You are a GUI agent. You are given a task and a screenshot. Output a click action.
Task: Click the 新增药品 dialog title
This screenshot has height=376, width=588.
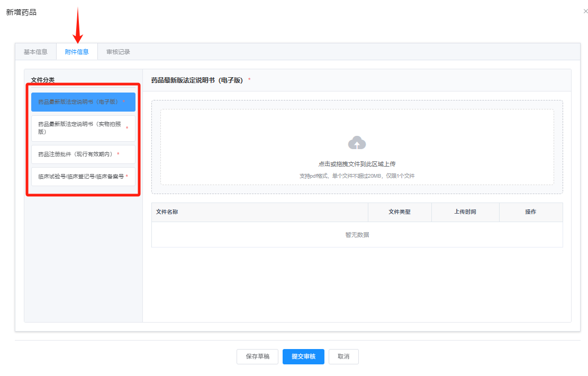(21, 12)
